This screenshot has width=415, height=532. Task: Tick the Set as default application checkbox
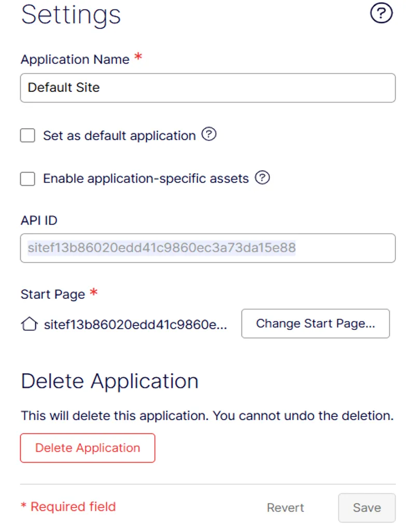pyautogui.click(x=27, y=135)
